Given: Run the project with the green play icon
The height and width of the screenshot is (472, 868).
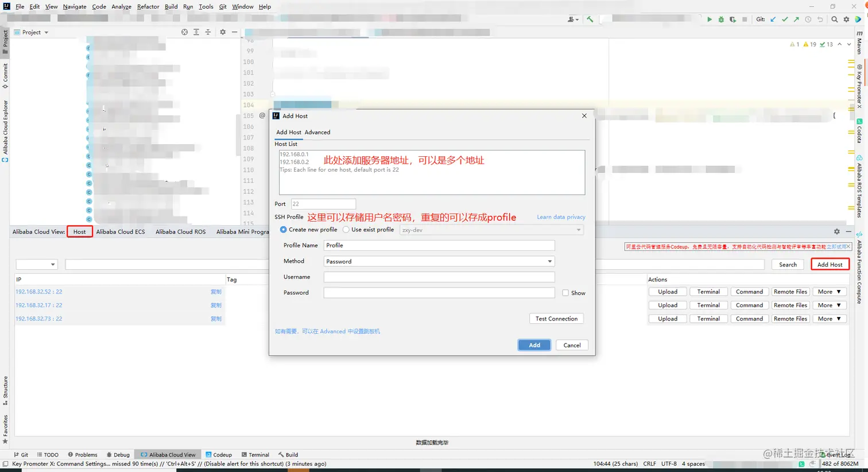Looking at the screenshot, I should (x=710, y=20).
